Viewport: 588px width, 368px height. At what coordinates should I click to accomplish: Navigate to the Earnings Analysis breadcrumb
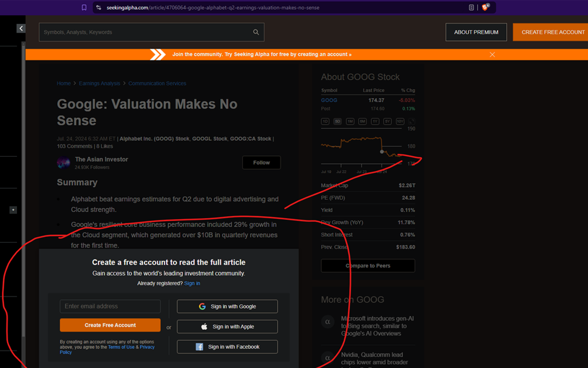pyautogui.click(x=99, y=83)
